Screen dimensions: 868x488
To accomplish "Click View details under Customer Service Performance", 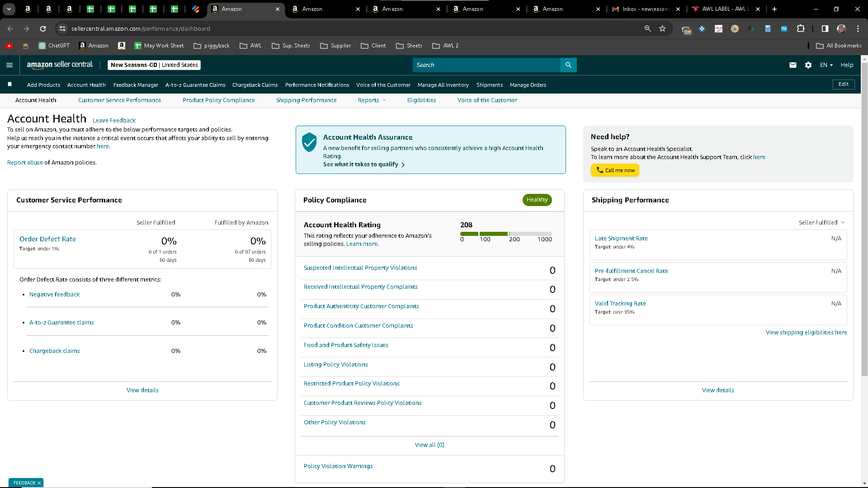I will coord(142,390).
